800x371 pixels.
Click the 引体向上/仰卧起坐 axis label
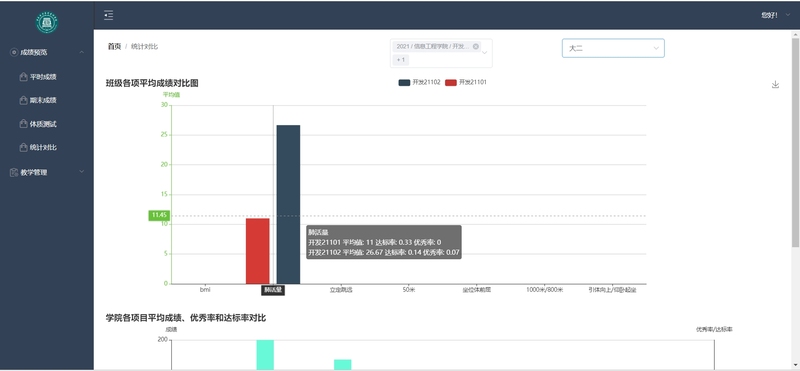pos(612,290)
